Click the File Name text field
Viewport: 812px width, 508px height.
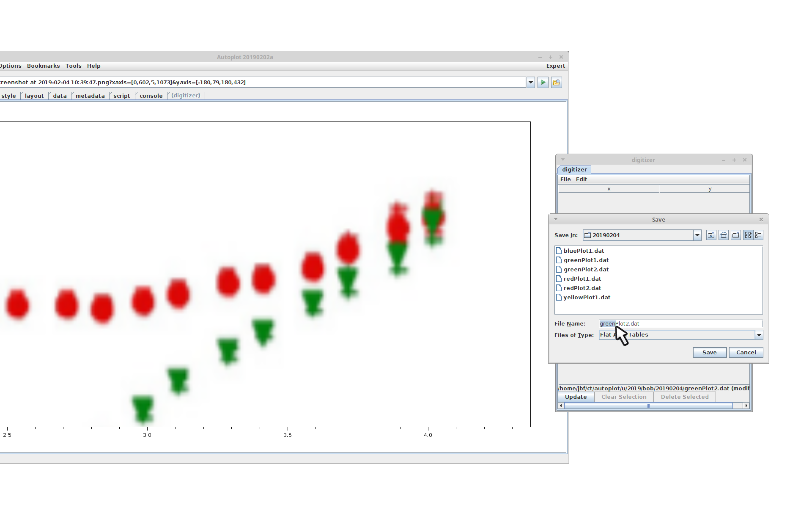[x=680, y=323]
